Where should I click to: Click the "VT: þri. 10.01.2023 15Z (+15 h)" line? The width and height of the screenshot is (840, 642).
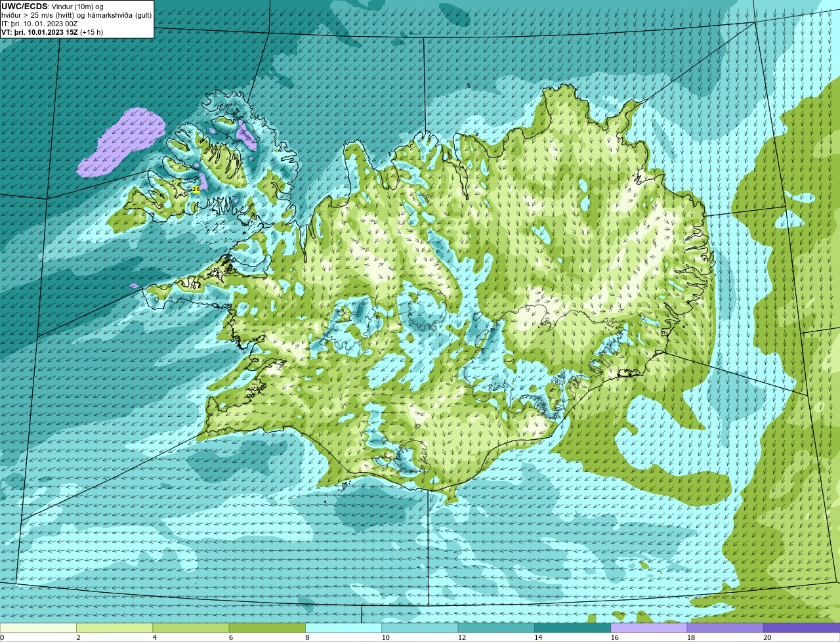(x=52, y=32)
